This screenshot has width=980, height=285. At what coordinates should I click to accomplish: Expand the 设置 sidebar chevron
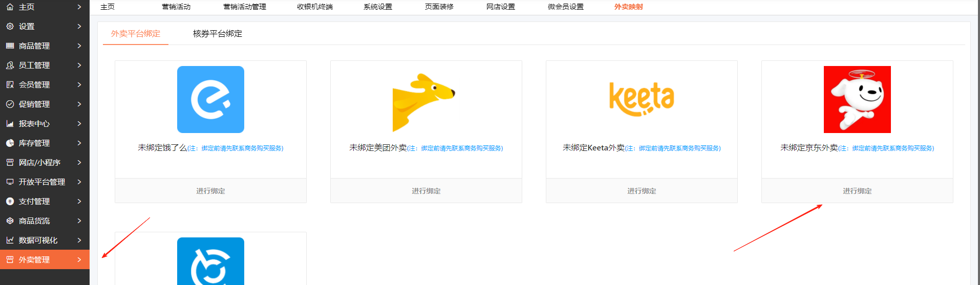[x=79, y=26]
